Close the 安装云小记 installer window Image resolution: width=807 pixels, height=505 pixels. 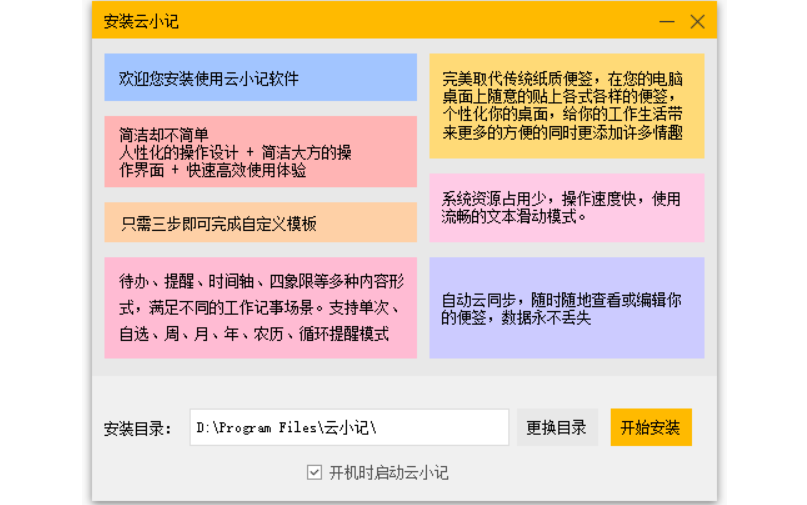pos(697,22)
